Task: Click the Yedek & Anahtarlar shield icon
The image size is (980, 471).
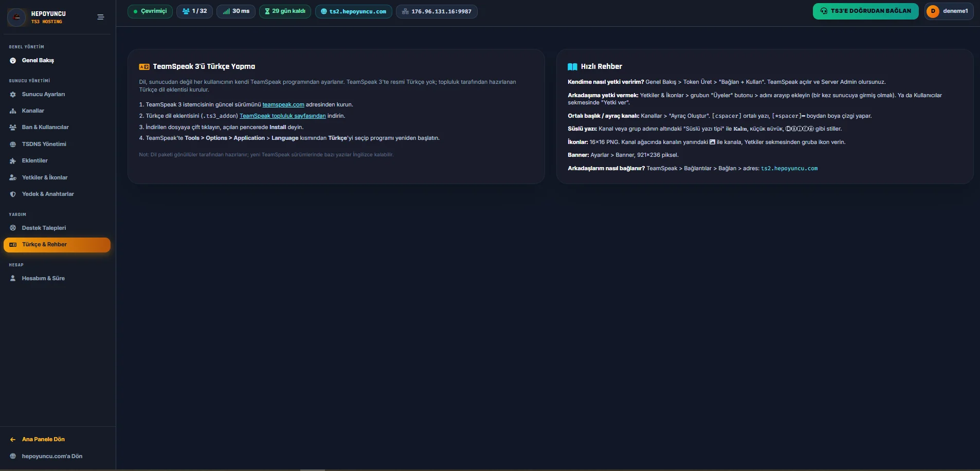Action: [x=13, y=194]
